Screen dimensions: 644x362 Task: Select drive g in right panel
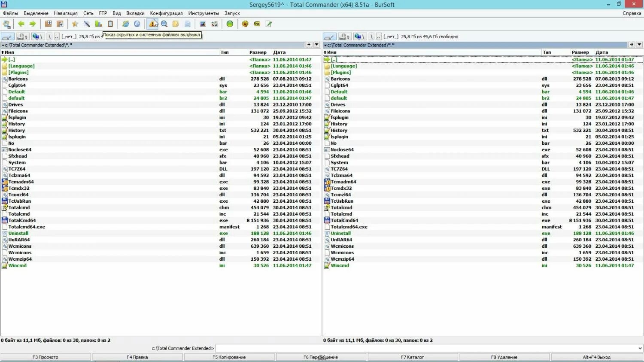(x=345, y=37)
